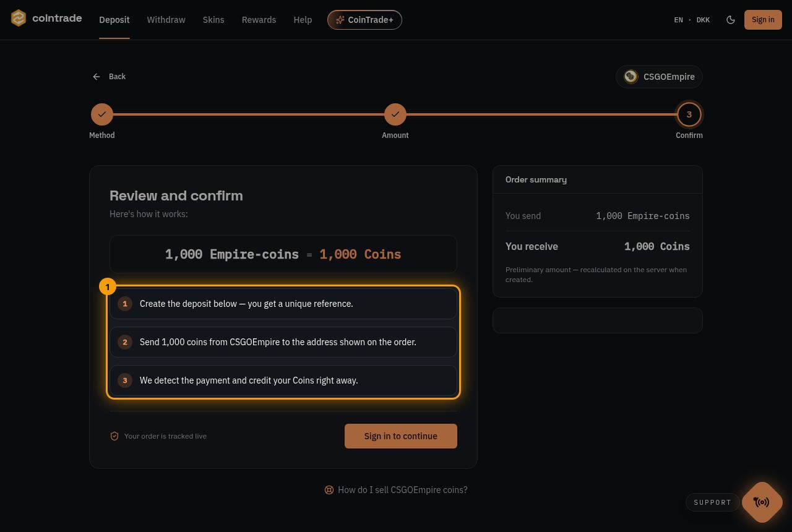This screenshot has width=792, height=532.
Task: Open the support chat broadcast icon
Action: (x=762, y=502)
